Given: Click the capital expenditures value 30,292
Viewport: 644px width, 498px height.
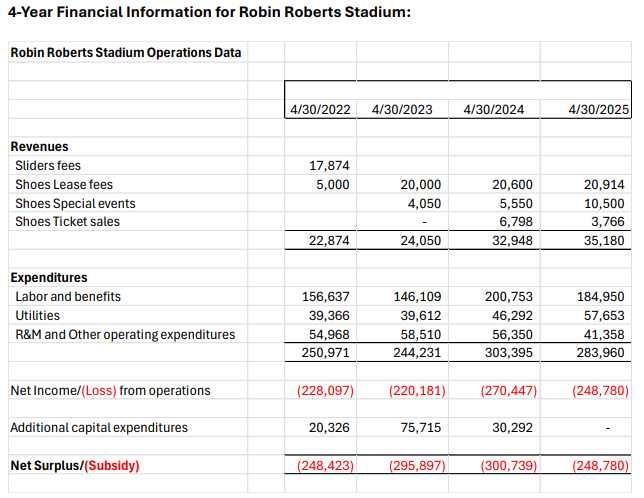Looking at the screenshot, I should (x=512, y=428).
